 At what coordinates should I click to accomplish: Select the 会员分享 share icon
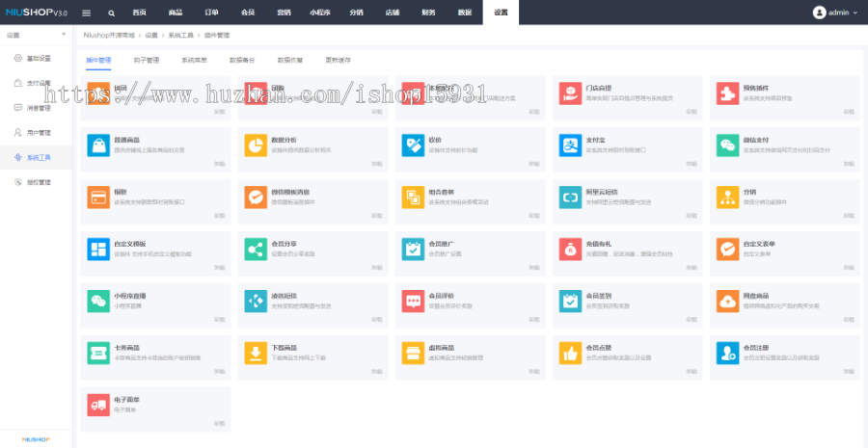click(x=255, y=249)
